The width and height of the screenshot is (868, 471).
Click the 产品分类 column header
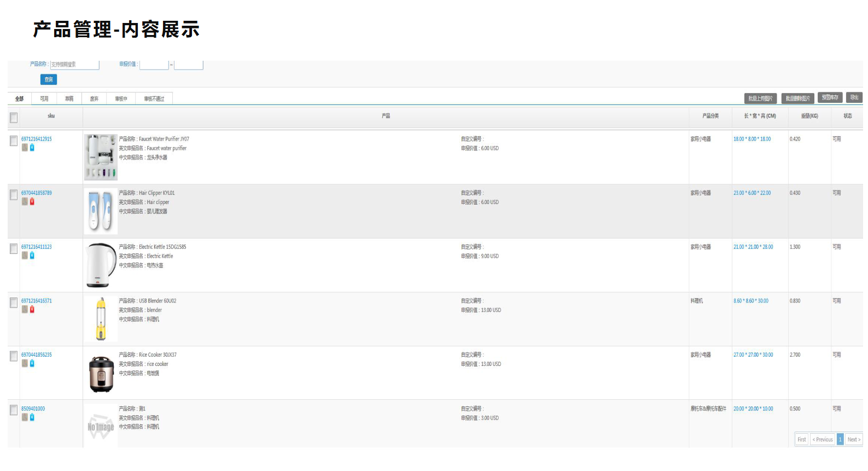coord(710,116)
